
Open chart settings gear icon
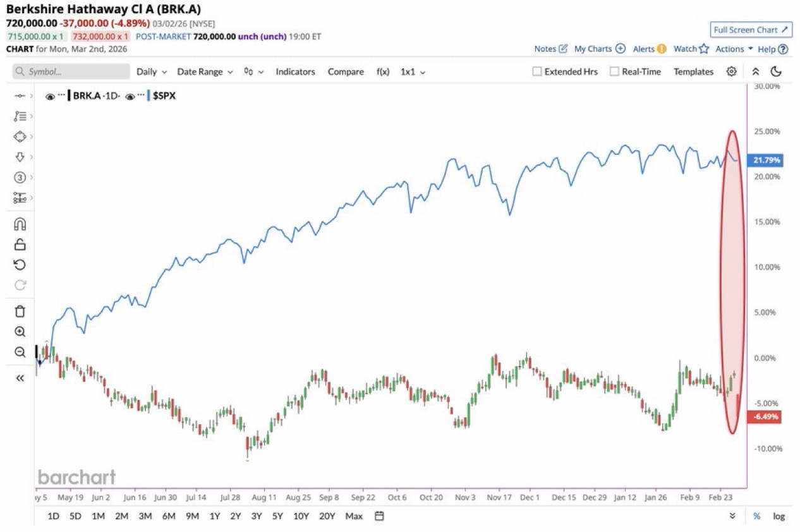pyautogui.click(x=731, y=71)
